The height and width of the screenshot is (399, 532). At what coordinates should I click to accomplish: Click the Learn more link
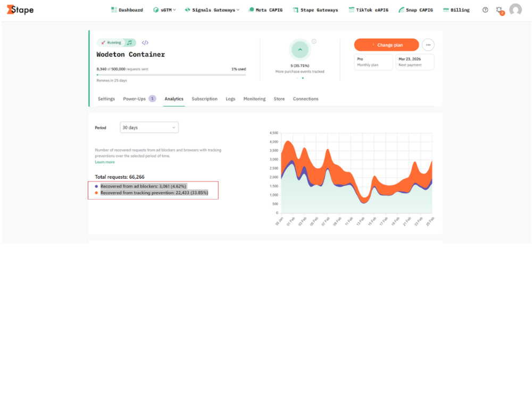[105, 162]
